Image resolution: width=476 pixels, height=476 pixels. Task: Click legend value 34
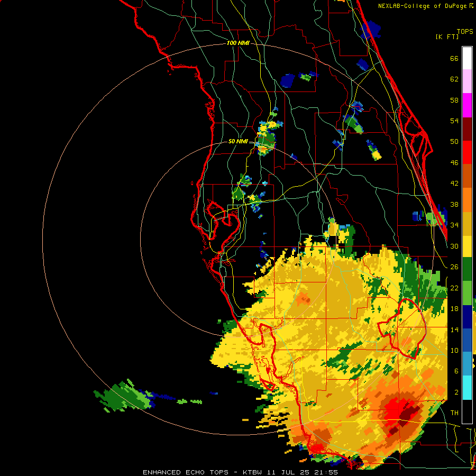[x=454, y=225]
